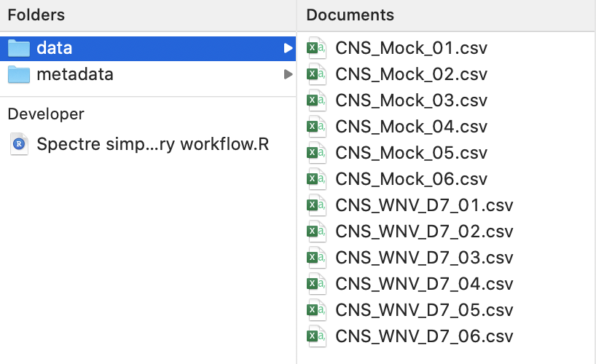Select file CNS_Mock_04.csv

411,127
